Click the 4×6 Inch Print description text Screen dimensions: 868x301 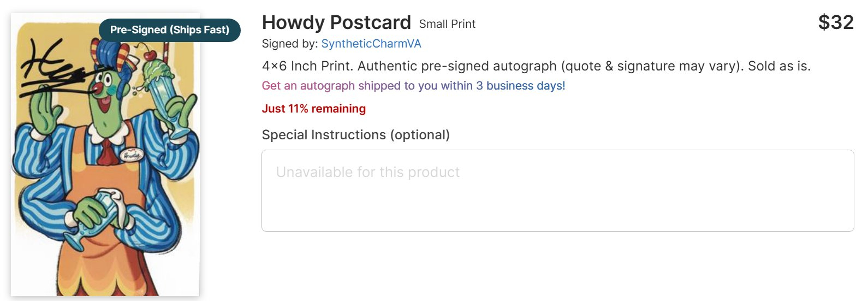click(536, 66)
